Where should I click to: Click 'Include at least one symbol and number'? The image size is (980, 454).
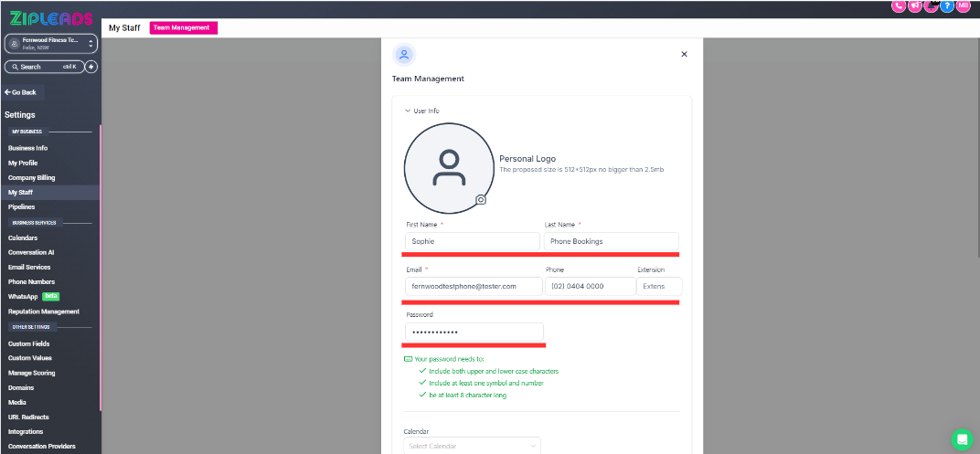pyautogui.click(x=486, y=383)
